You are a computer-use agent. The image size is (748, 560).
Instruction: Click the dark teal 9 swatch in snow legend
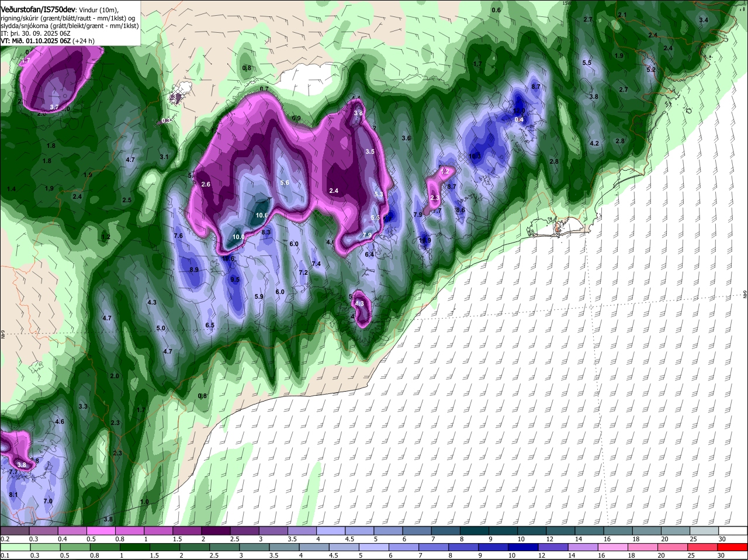pos(503,531)
